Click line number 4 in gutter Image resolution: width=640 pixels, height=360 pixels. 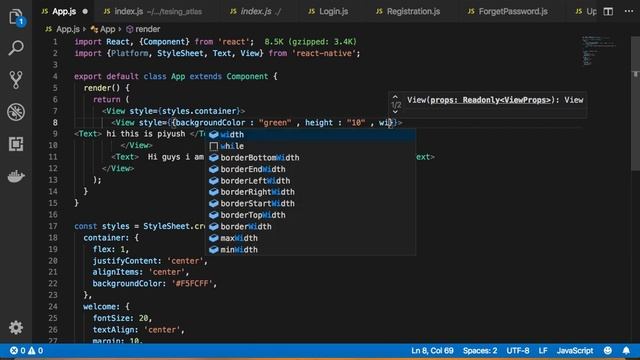[55, 76]
